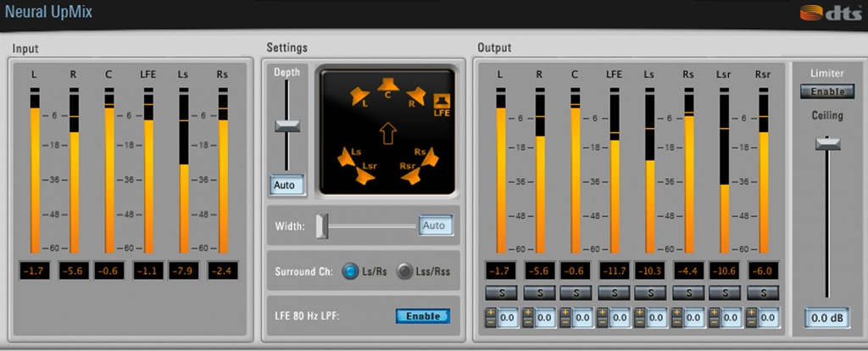Solo the output Lsr channel
The height and width of the screenshot is (351, 868).
pyautogui.click(x=726, y=292)
